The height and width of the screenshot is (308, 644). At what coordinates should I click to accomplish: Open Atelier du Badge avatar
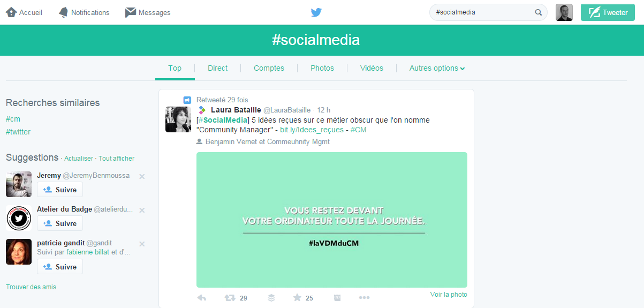coord(19,218)
